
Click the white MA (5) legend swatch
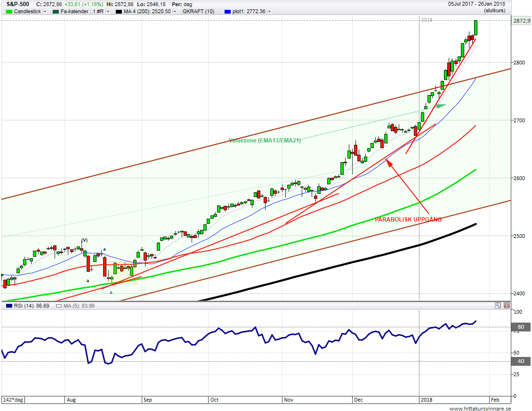click(x=59, y=306)
